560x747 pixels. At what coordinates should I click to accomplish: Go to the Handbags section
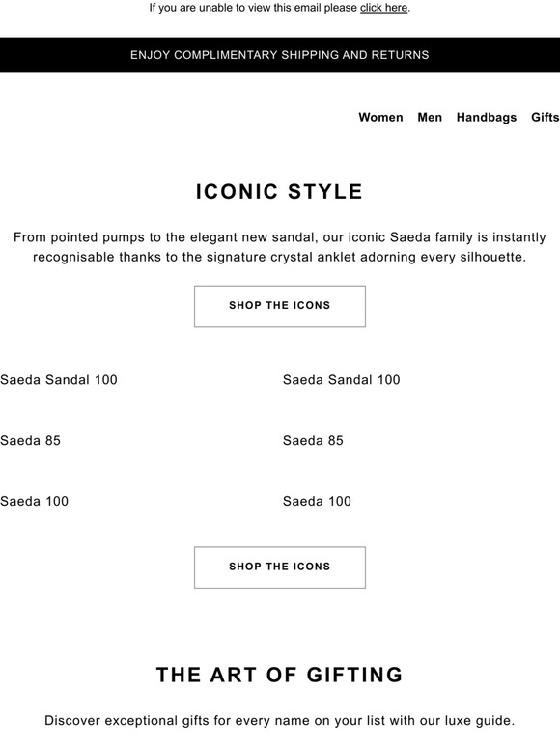[x=486, y=117]
